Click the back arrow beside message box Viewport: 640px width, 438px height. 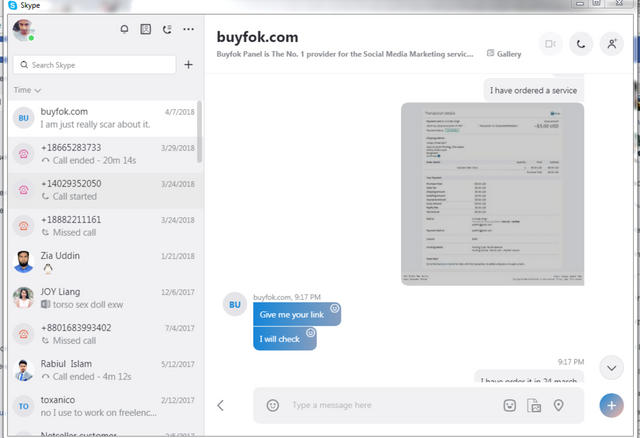[220, 405]
